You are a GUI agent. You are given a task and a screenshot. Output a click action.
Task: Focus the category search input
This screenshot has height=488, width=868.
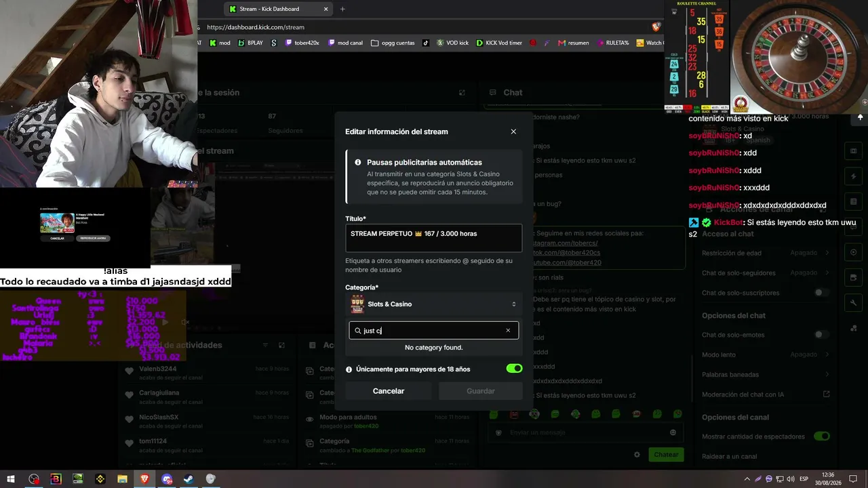[434, 331]
